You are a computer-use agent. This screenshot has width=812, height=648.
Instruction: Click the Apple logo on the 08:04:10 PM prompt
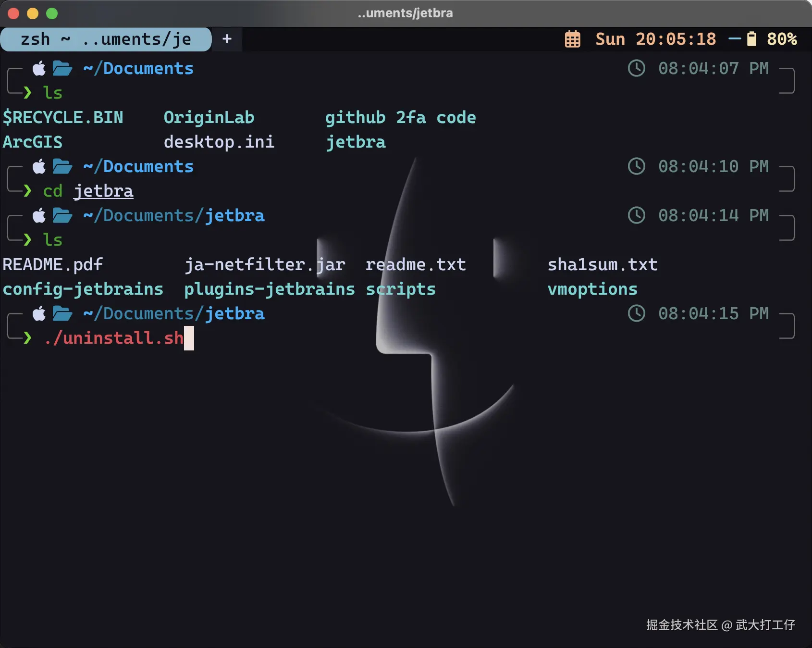(39, 166)
